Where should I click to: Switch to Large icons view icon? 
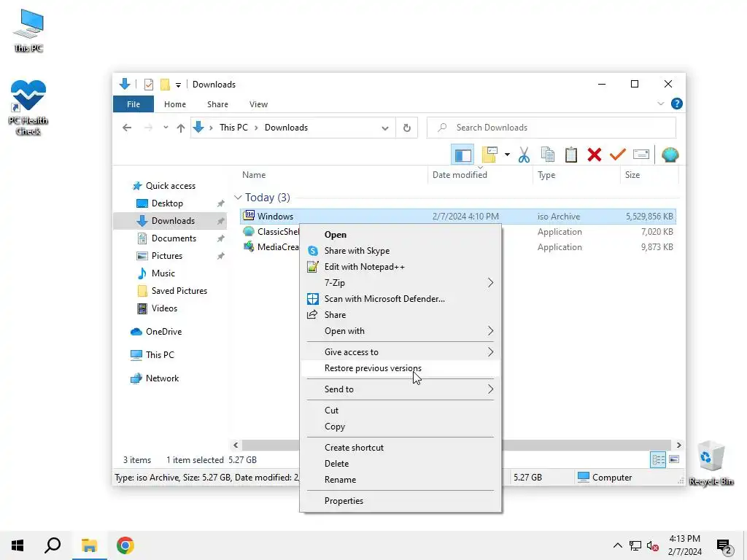(x=674, y=459)
